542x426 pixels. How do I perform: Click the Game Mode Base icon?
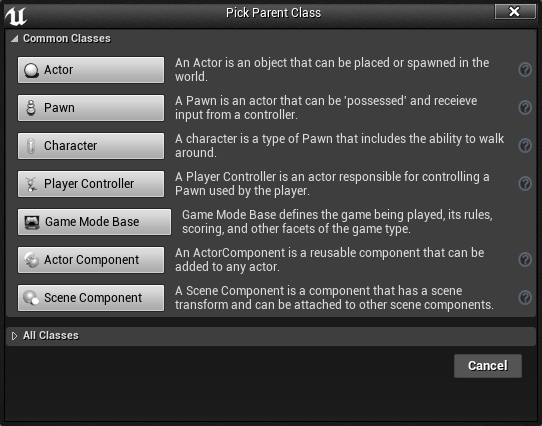tap(32, 222)
